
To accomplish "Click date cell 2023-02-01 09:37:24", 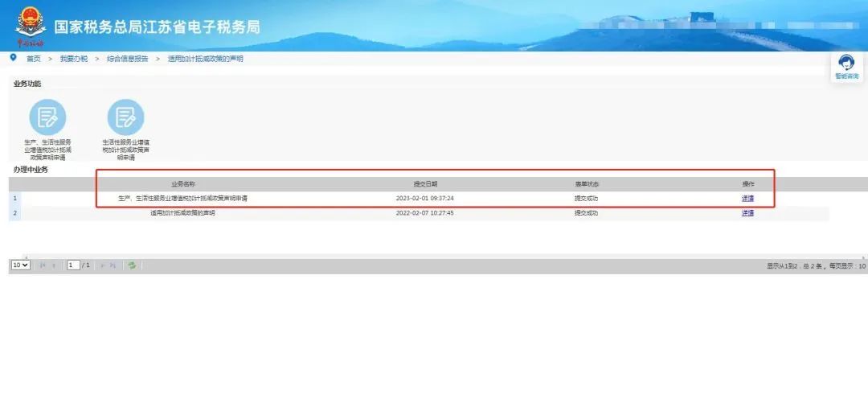I will pyautogui.click(x=425, y=199).
